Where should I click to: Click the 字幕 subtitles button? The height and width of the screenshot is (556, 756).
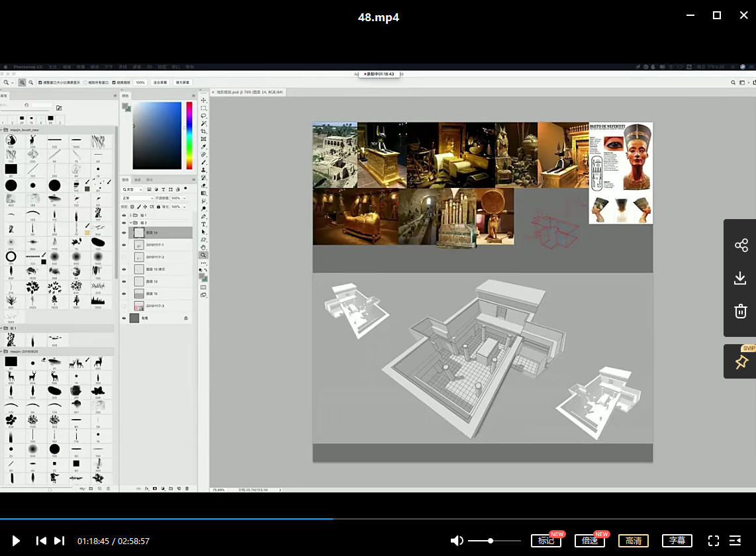coord(677,541)
